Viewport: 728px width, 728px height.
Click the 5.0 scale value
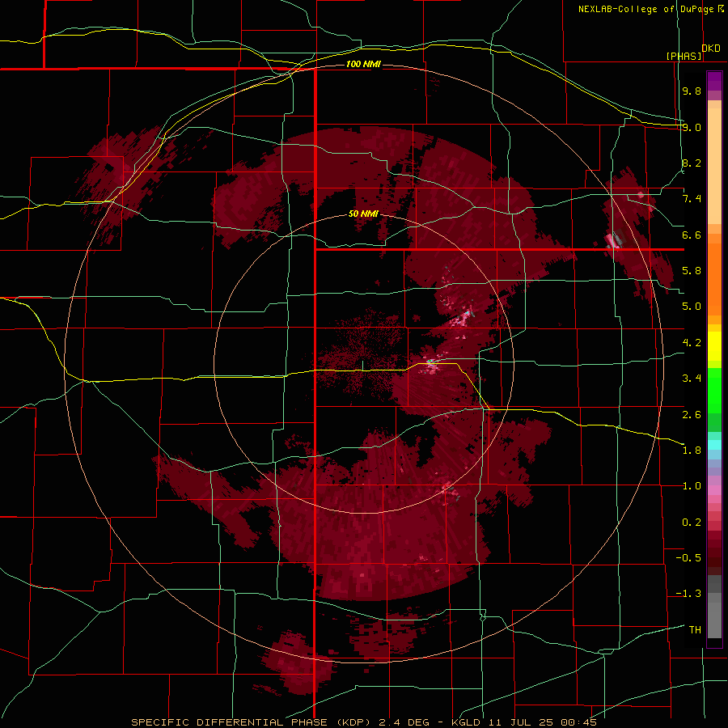(692, 307)
